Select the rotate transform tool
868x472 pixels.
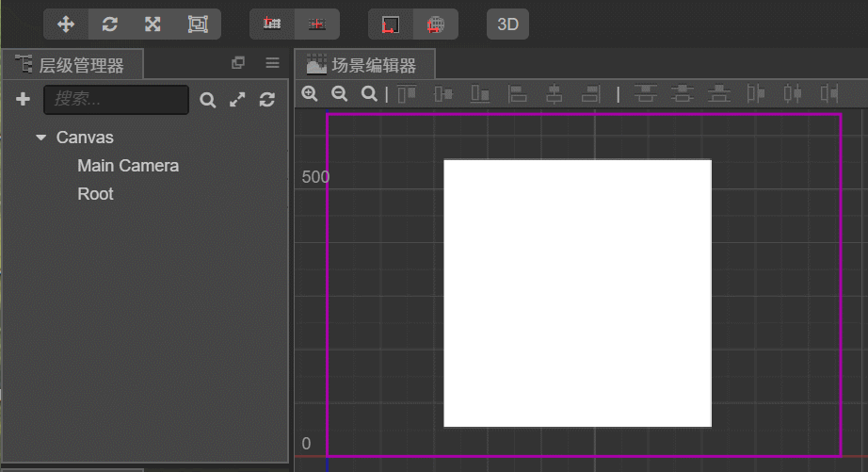109,24
